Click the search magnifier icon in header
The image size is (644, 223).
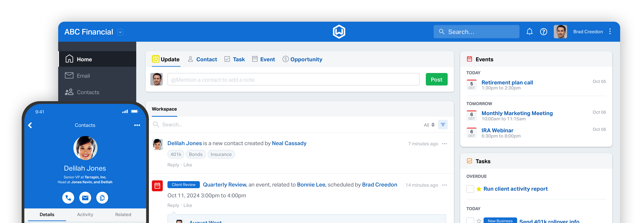(x=442, y=32)
